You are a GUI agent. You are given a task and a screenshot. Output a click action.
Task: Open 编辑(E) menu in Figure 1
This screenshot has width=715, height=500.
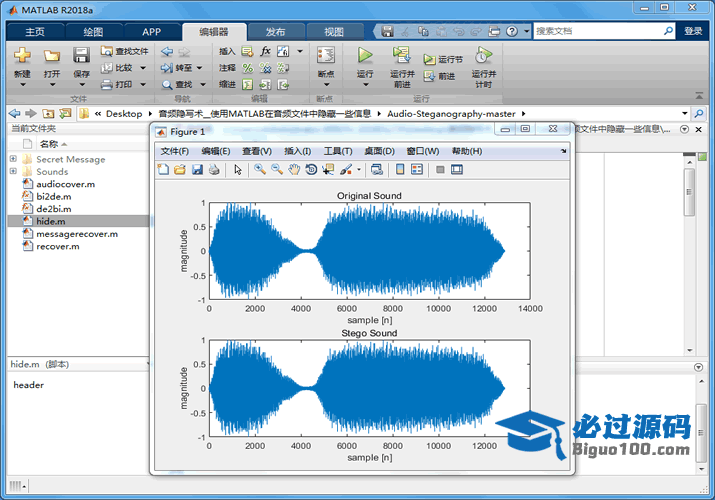click(216, 151)
